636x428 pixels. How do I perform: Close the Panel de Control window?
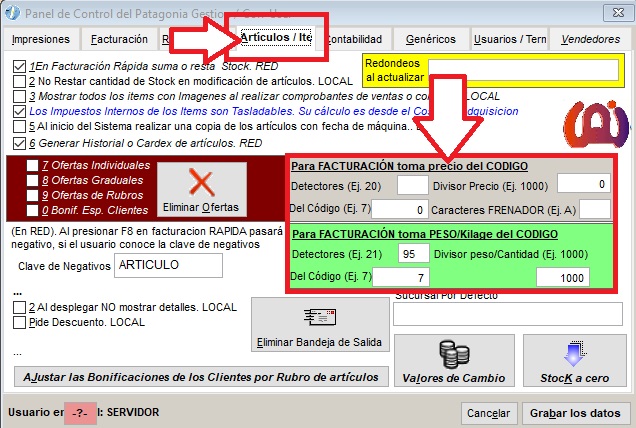617,13
